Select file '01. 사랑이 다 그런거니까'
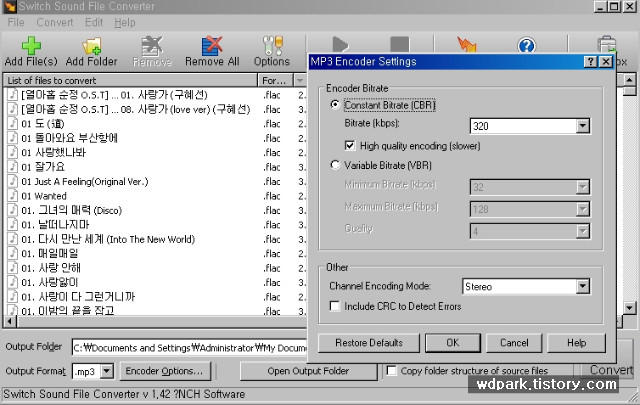The image size is (640, 405). click(x=78, y=297)
